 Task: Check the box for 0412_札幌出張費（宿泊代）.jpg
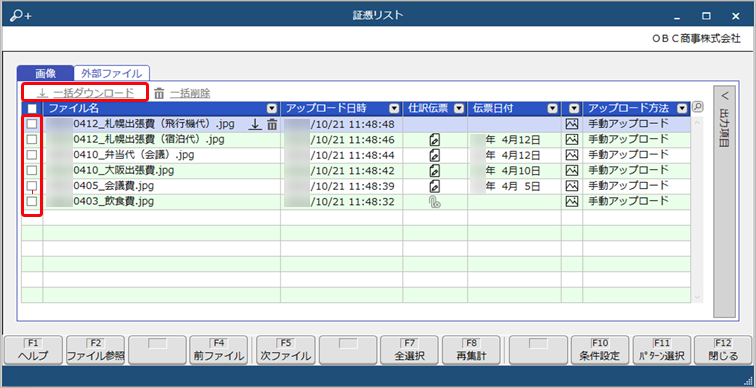(x=32, y=140)
